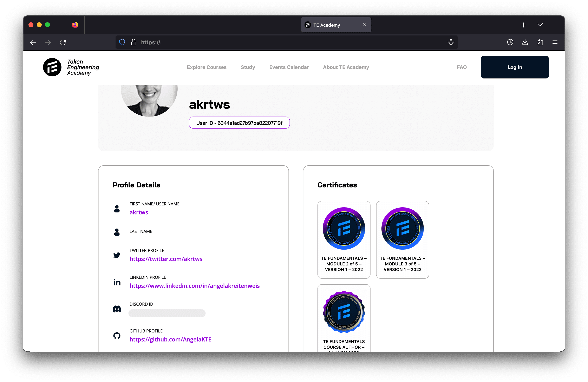Image resolution: width=588 pixels, height=382 pixels.
Task: Open the Module 3 of 5 certificate badge
Action: (403, 228)
